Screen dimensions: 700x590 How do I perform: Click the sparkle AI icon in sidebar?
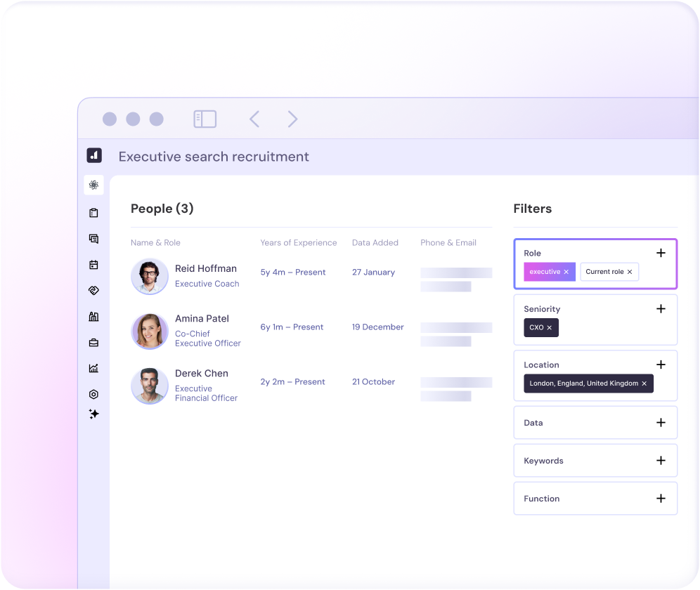click(x=93, y=414)
